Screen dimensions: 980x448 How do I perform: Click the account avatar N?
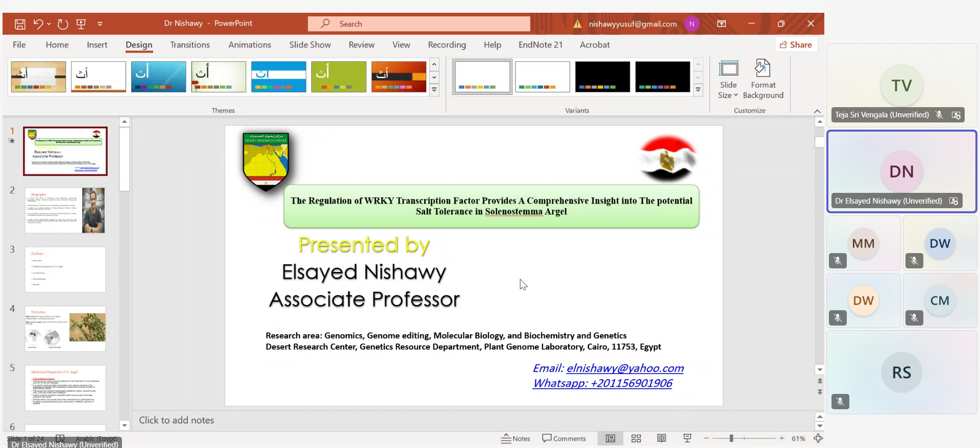point(692,24)
